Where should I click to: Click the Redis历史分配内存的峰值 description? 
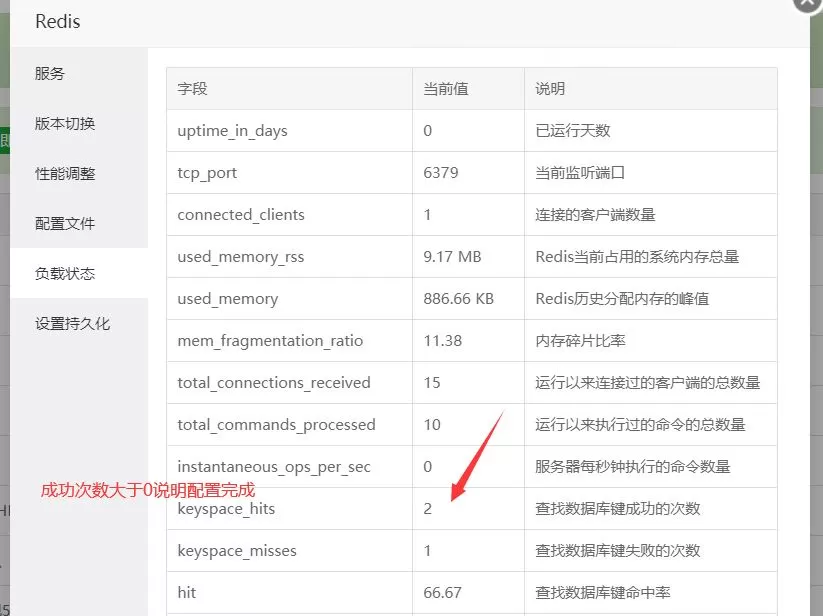[x=622, y=299]
